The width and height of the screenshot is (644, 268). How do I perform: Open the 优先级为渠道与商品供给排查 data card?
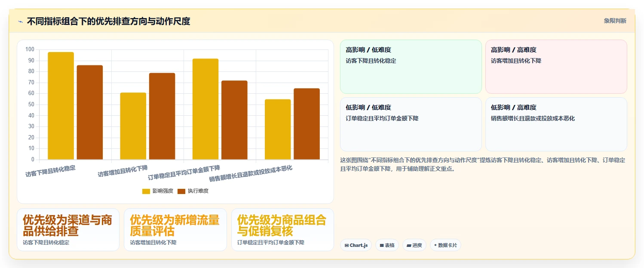click(68, 230)
